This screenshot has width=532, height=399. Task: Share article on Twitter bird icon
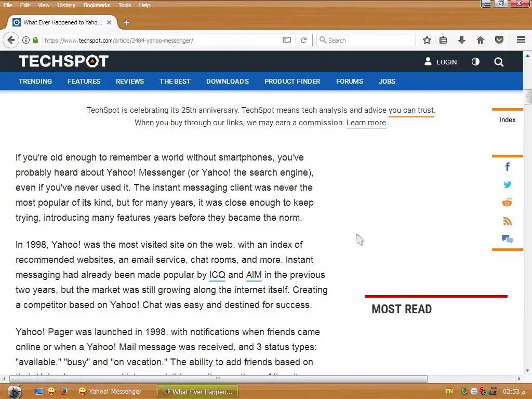pos(507,184)
